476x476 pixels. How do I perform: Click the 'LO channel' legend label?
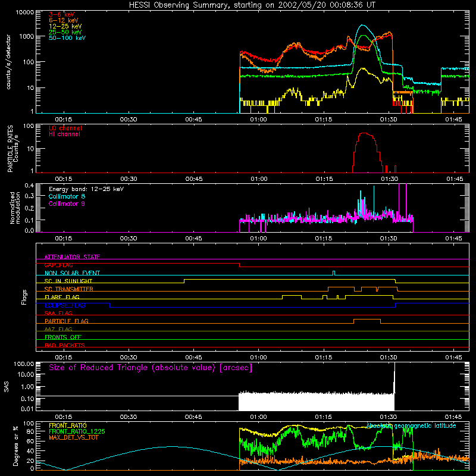point(65,128)
